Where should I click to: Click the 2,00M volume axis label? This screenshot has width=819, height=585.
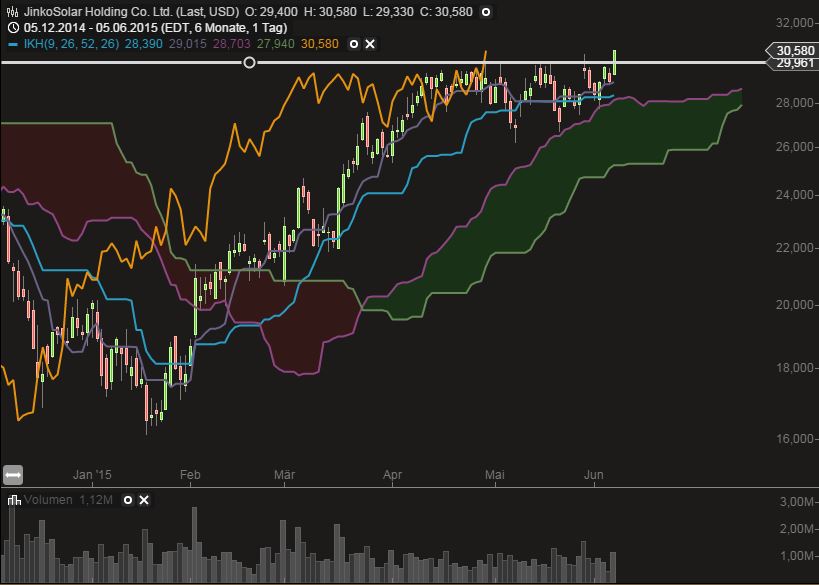pos(797,529)
